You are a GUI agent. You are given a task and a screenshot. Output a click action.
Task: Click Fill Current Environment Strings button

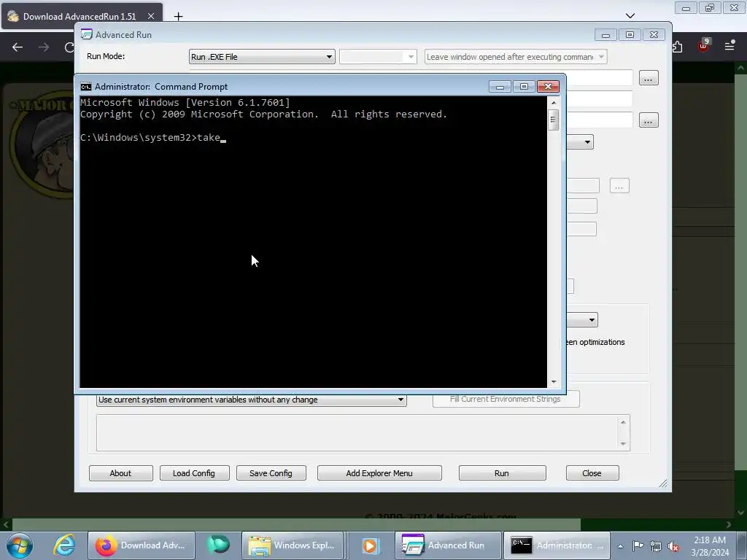pyautogui.click(x=506, y=399)
